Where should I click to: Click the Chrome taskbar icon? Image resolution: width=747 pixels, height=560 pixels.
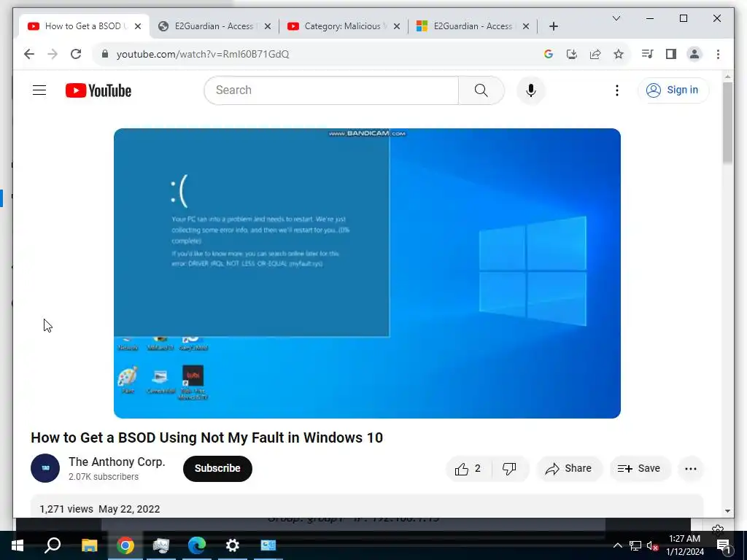[x=125, y=545]
